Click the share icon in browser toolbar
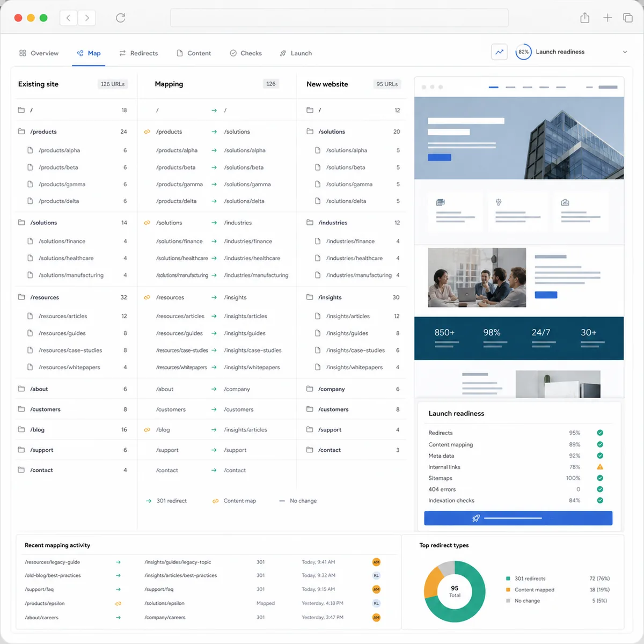 585,18
